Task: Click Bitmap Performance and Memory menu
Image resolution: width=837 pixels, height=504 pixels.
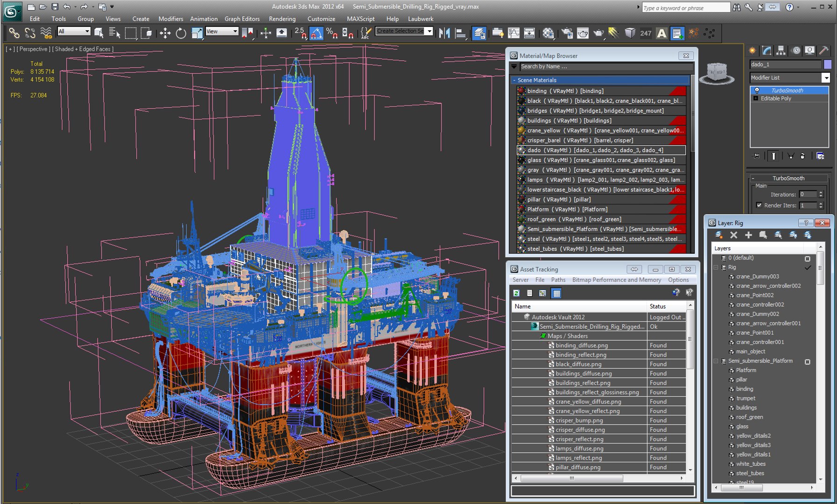Action: coord(616,280)
